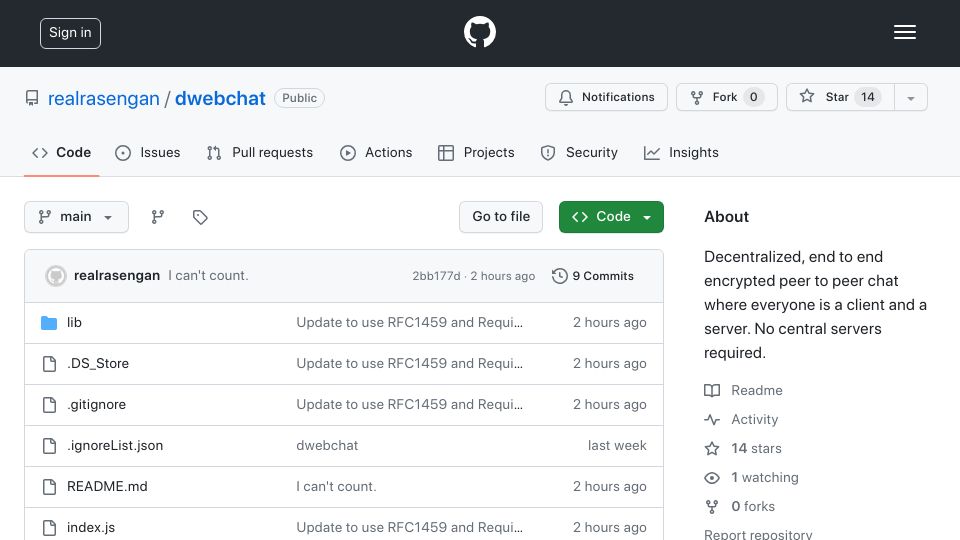
Task: Expand the star lists dropdown arrow
Action: 911,98
